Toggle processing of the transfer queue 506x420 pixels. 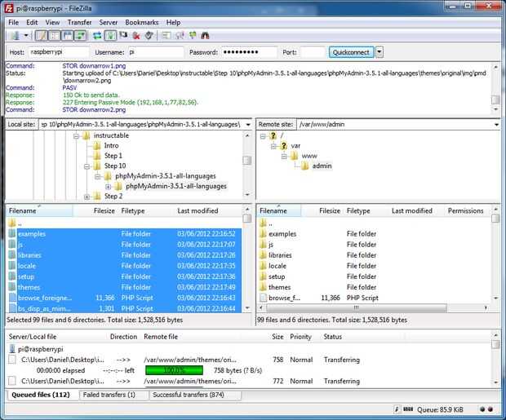(x=110, y=36)
